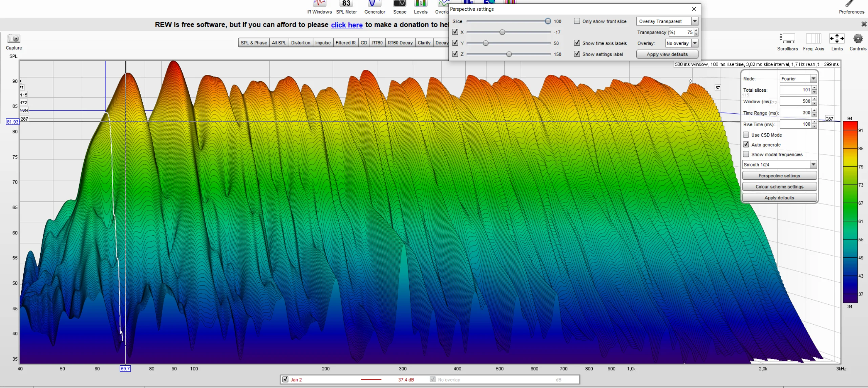
Task: Close the Perspective settings dialog
Action: tap(694, 9)
